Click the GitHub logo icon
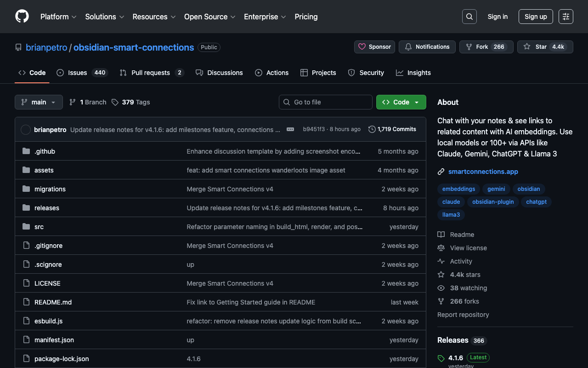The height and width of the screenshot is (368, 588). [22, 17]
